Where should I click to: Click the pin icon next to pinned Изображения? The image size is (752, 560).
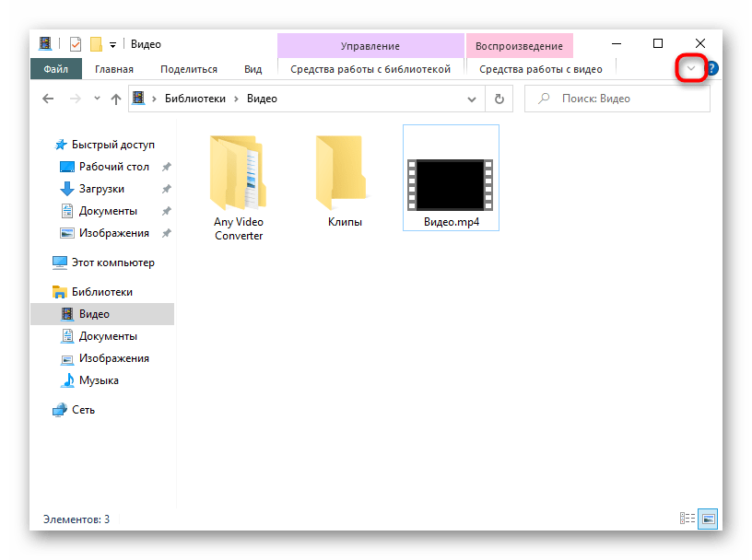pyautogui.click(x=167, y=233)
